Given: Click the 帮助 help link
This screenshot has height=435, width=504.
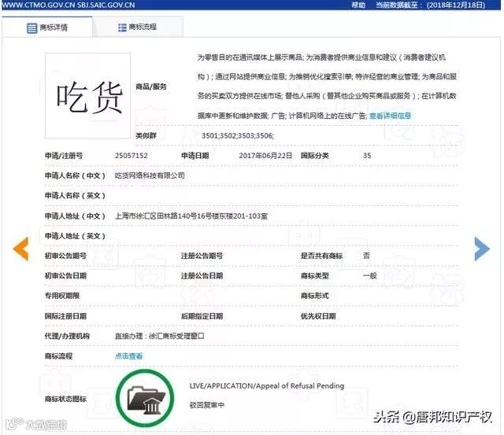Looking at the screenshot, I should tap(358, 6).
